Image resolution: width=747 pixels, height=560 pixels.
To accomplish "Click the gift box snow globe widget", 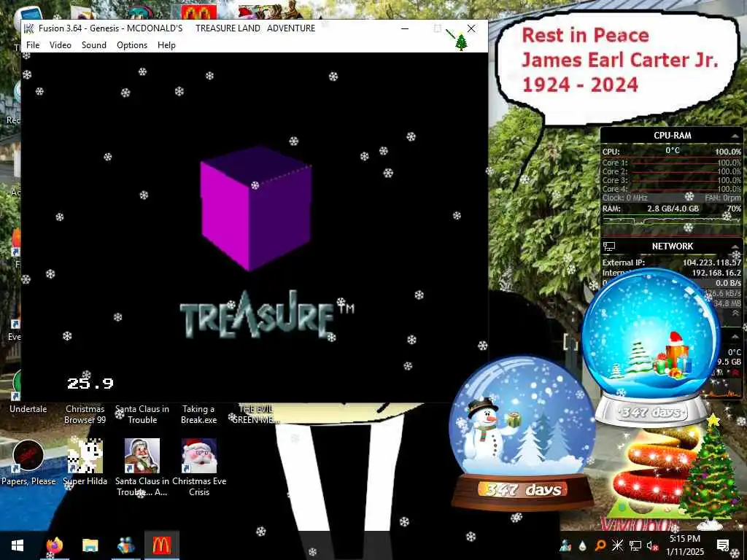I will click(x=651, y=348).
